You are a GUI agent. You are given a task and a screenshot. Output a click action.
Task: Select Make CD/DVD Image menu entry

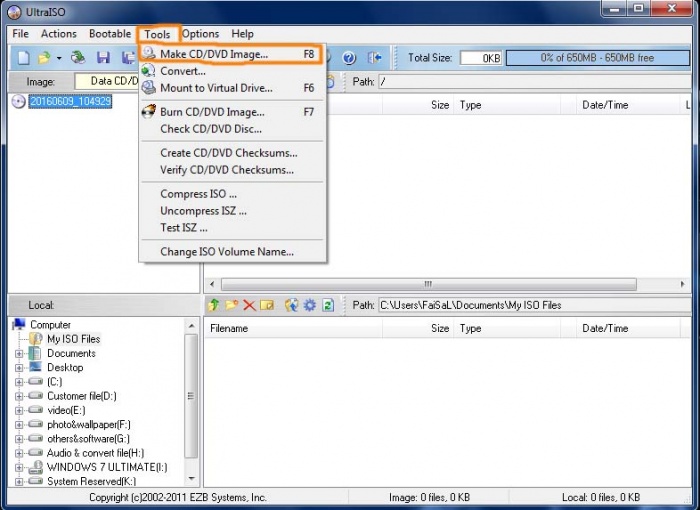click(214, 53)
